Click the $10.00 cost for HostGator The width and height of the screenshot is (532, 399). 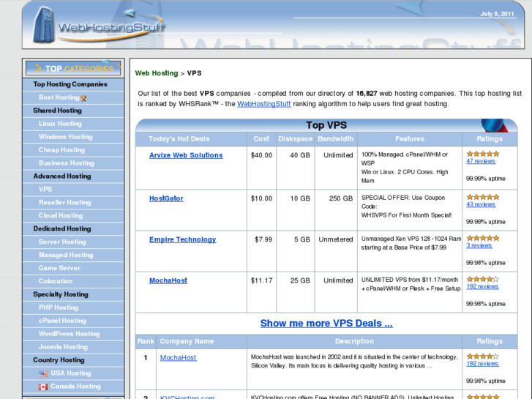coord(261,198)
